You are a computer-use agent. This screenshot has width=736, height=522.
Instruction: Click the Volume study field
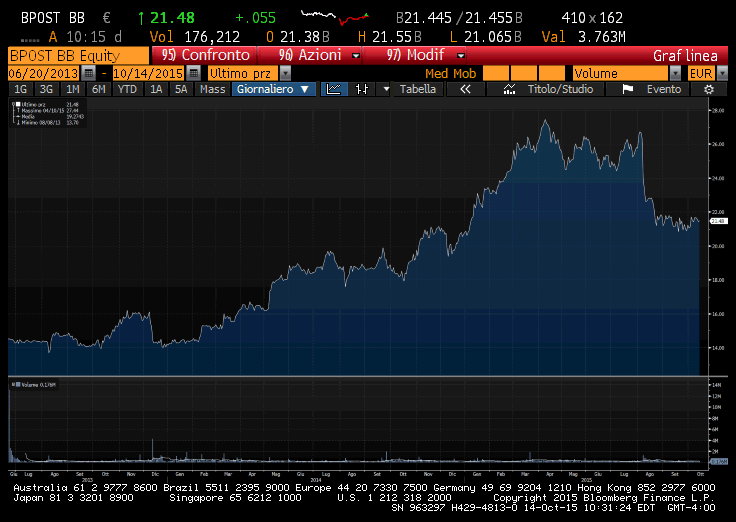coord(620,73)
